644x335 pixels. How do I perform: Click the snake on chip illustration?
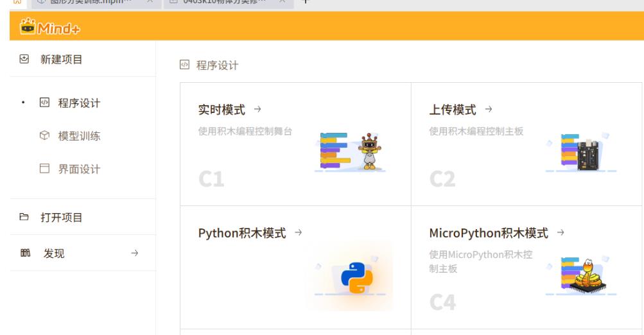click(x=580, y=275)
